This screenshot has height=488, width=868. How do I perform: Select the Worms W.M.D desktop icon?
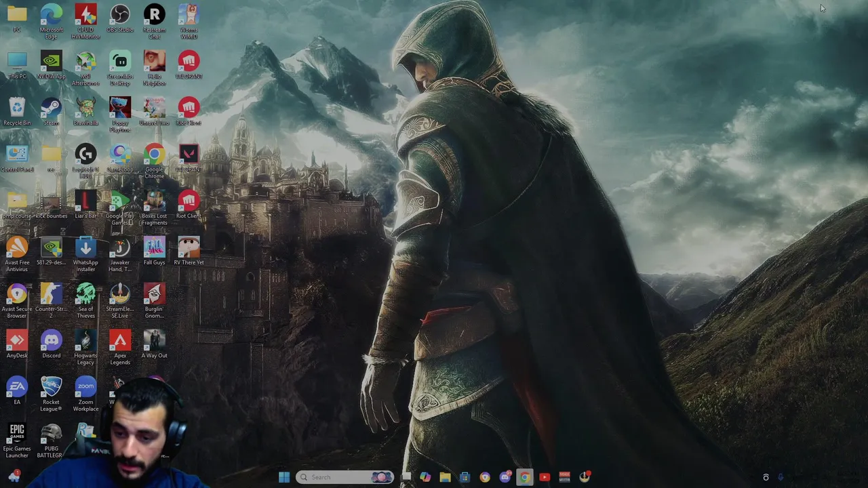tap(189, 22)
